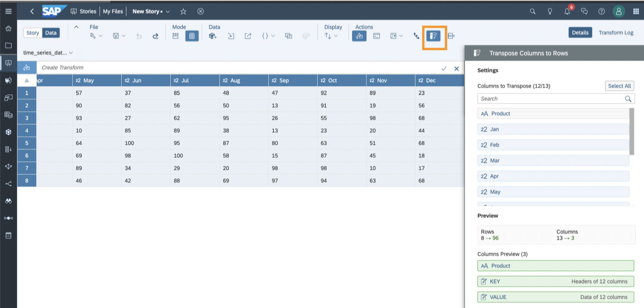Click My Files breadcrumb link
This screenshot has height=308, width=644.
[112, 12]
